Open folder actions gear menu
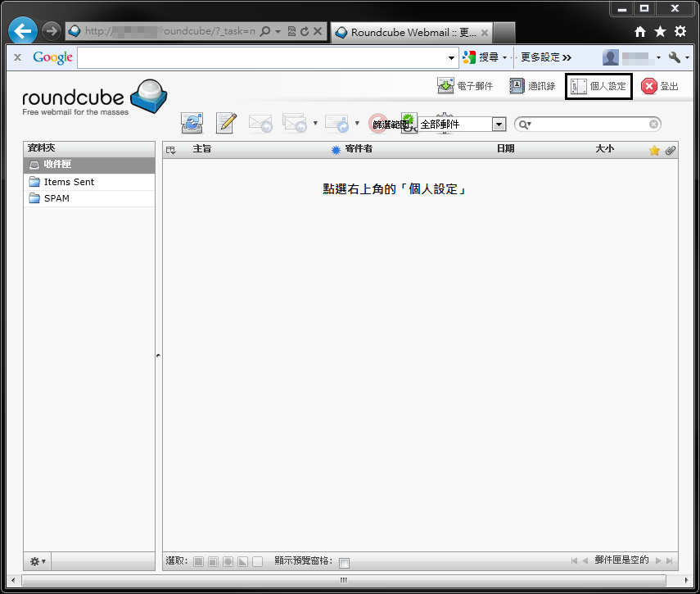The height and width of the screenshot is (594, 700). tap(38, 561)
